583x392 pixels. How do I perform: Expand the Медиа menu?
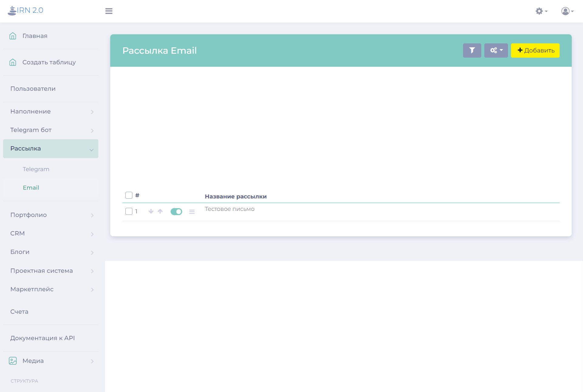pos(51,361)
